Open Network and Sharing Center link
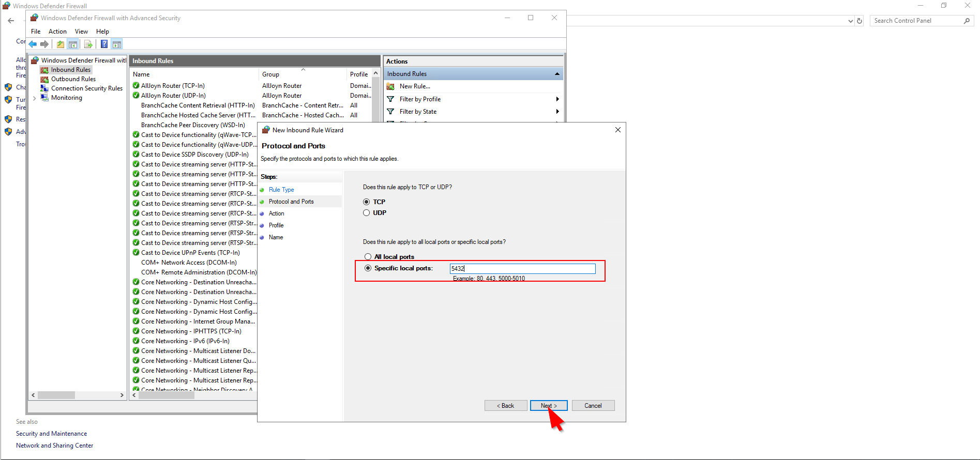This screenshot has height=460, width=980. (55, 446)
